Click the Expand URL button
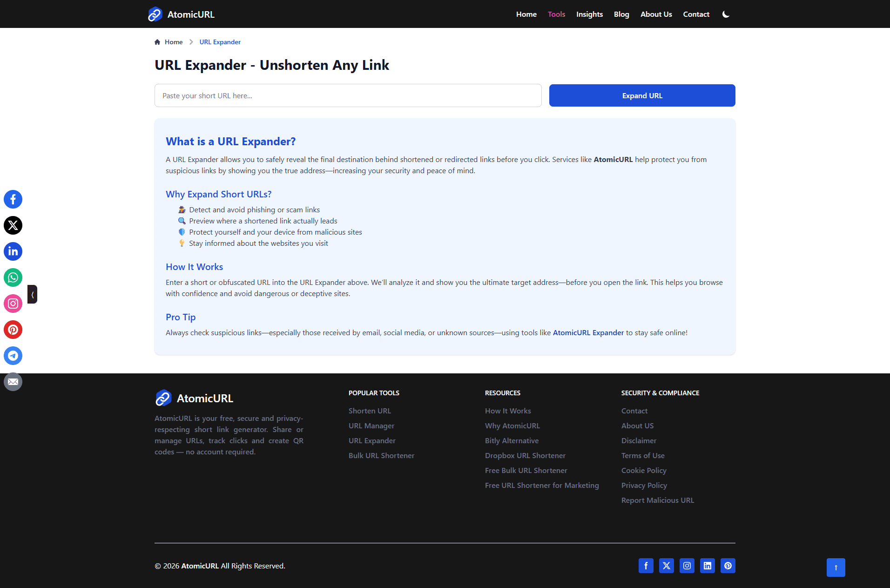Screen dimensions: 890x588 (x=642, y=95)
